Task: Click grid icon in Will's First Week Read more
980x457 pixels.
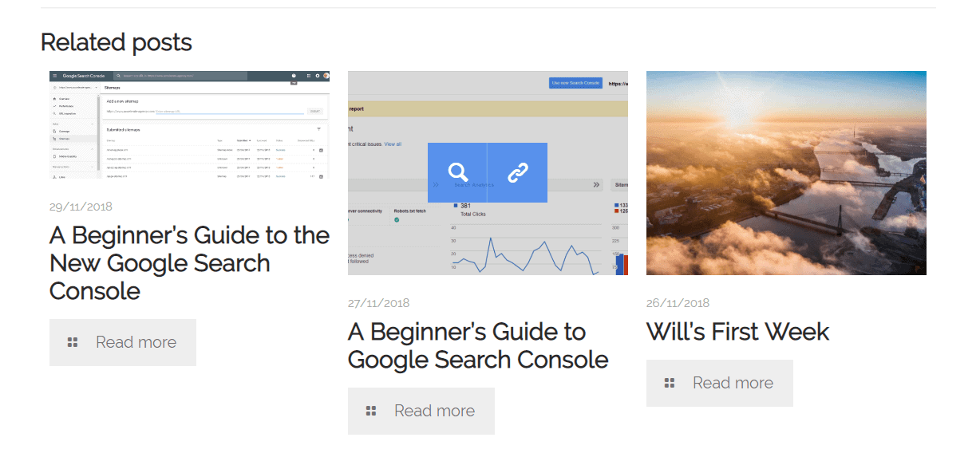Action: click(670, 383)
